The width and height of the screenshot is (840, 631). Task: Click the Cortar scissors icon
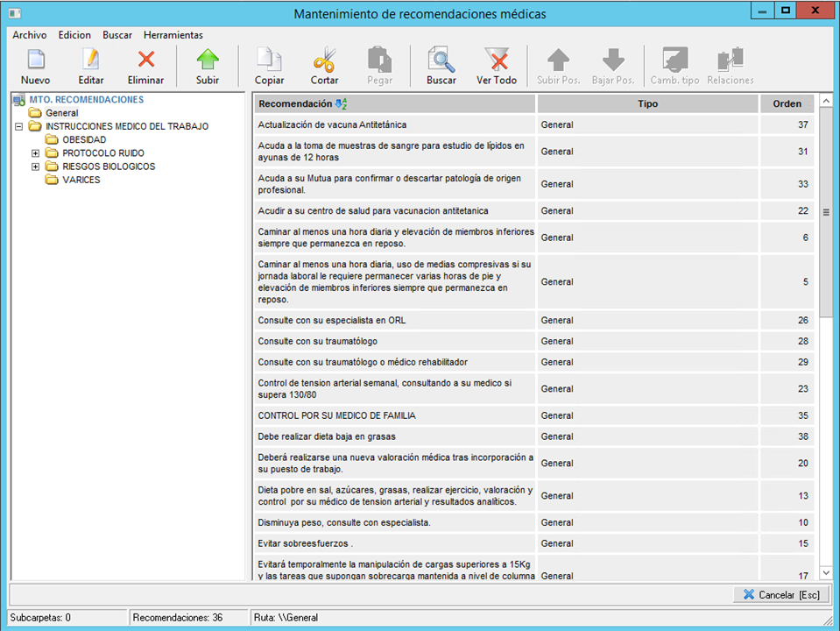[x=324, y=61]
